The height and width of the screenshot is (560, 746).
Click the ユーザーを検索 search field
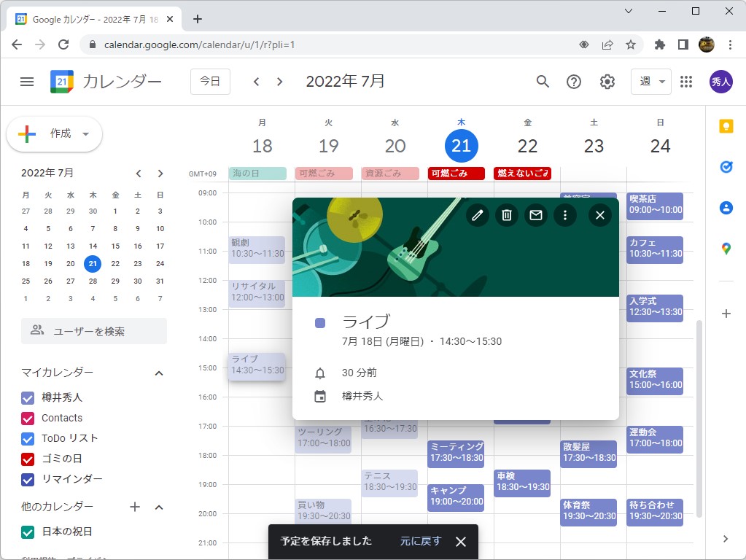tap(93, 332)
